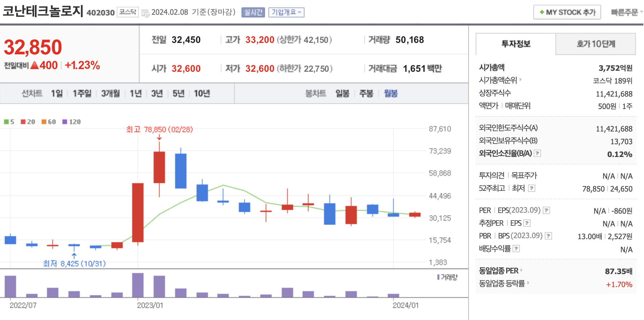Viewport: 644px width, 320px height.
Task: Click the red 20-day moving average legend
Action: (28, 122)
